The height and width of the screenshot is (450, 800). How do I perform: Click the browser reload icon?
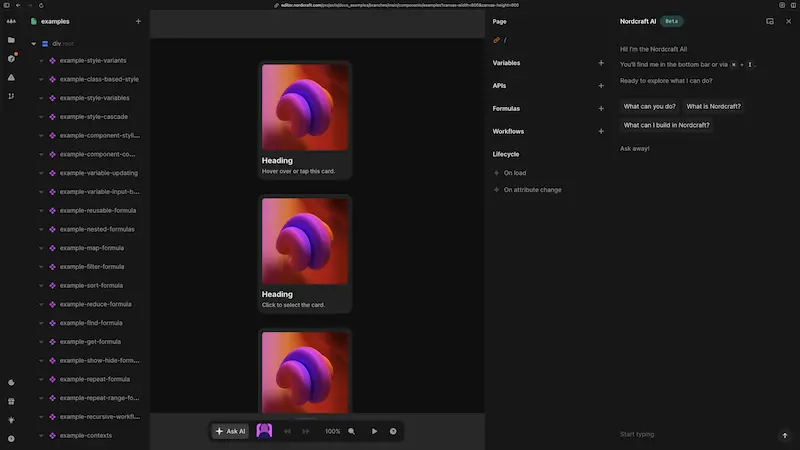[41, 5]
